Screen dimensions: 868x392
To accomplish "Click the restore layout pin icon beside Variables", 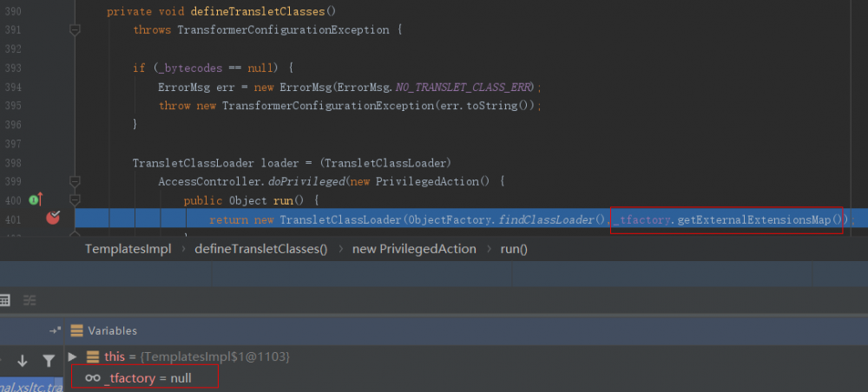I will coord(55,330).
